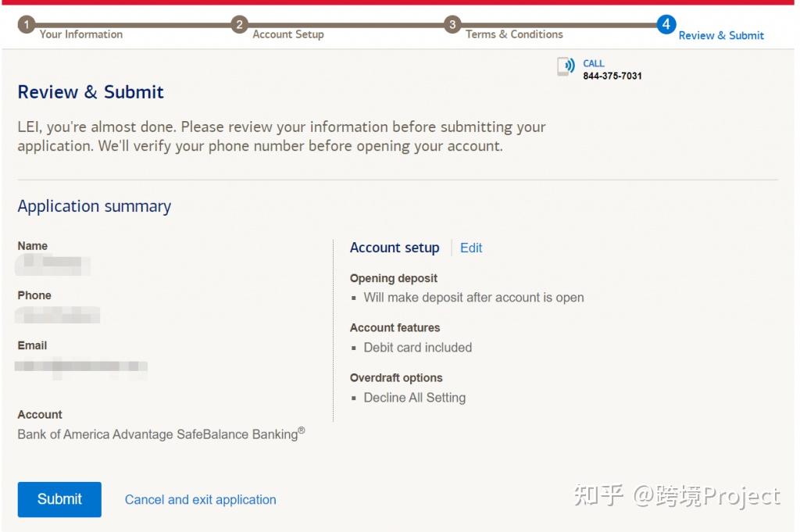Screen dimensions: 800x532
Task: Click the step 3 numbered circle
Action: [453, 24]
